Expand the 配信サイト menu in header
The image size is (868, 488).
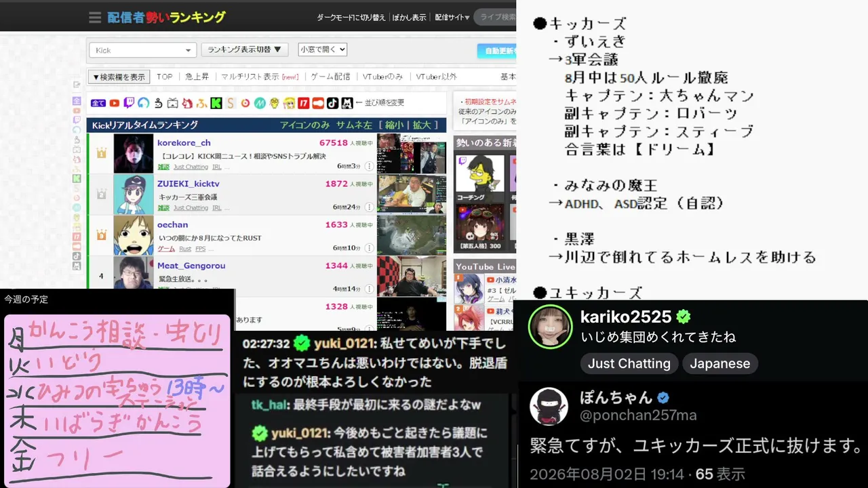coord(452,18)
